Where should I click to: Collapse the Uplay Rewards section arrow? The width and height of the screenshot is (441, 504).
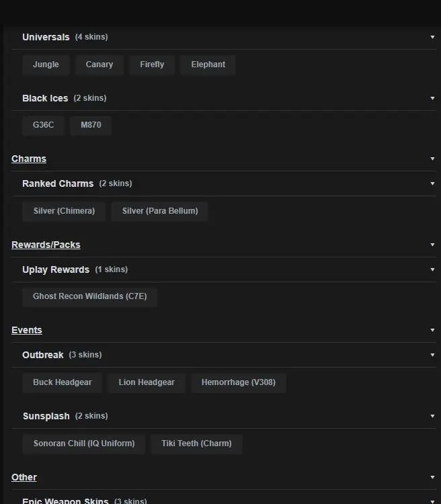coord(432,269)
